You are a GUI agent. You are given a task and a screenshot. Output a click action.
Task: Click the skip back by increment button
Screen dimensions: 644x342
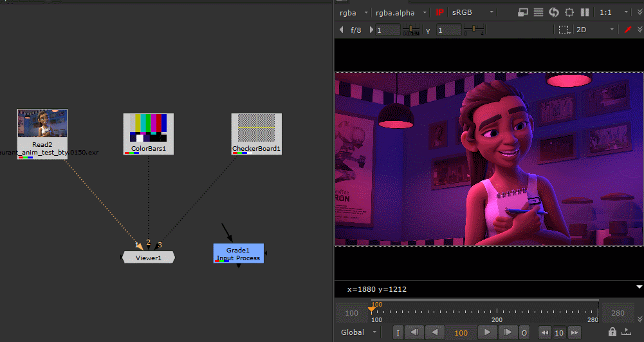545,332
